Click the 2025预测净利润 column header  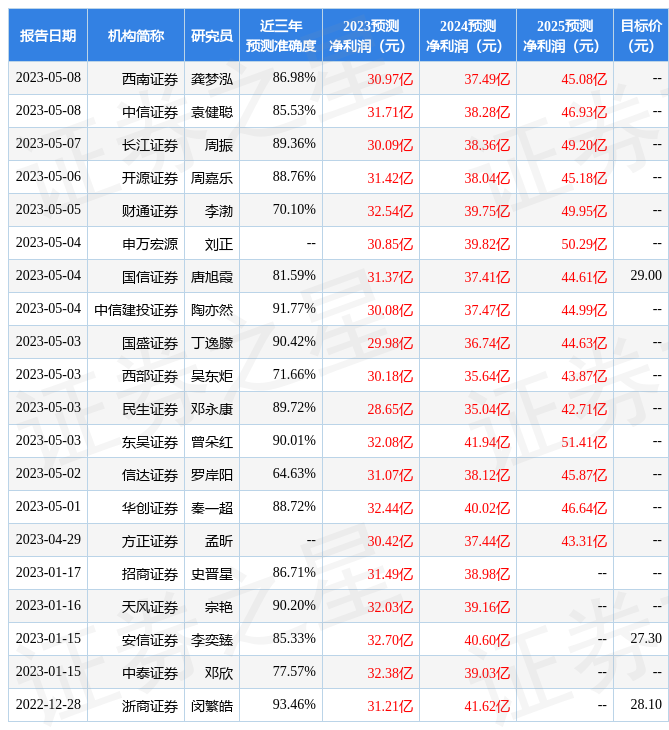click(565, 35)
